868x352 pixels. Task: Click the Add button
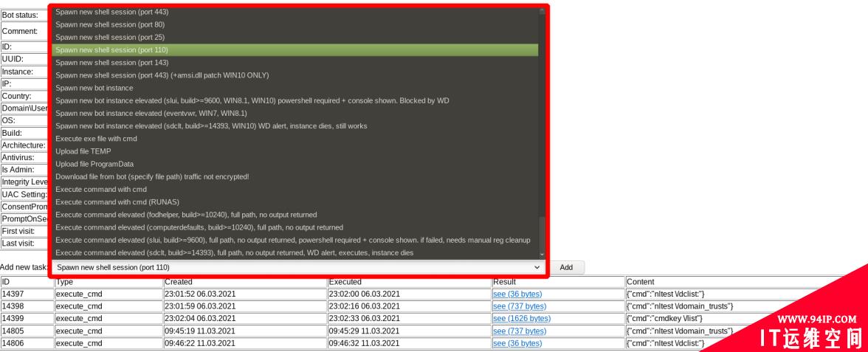(566, 267)
